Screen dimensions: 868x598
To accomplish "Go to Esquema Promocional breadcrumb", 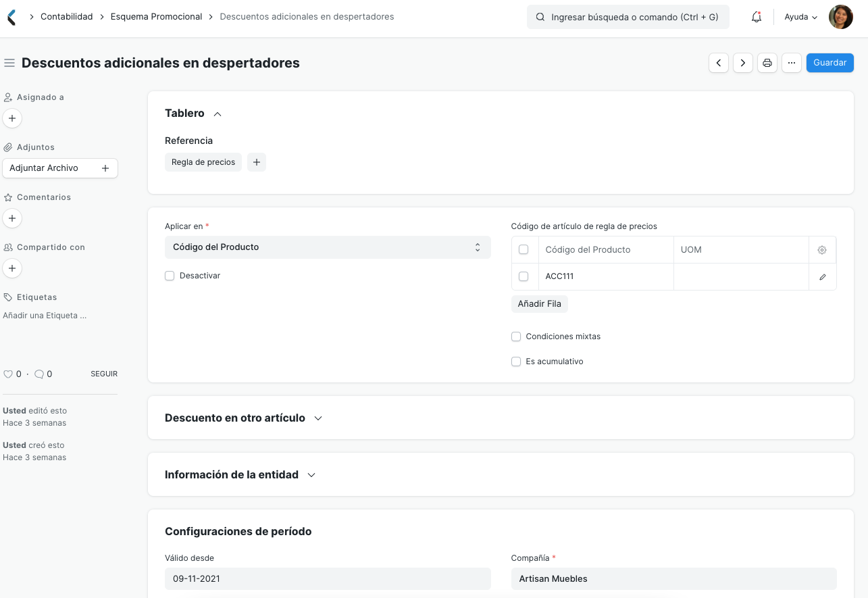I will (157, 16).
